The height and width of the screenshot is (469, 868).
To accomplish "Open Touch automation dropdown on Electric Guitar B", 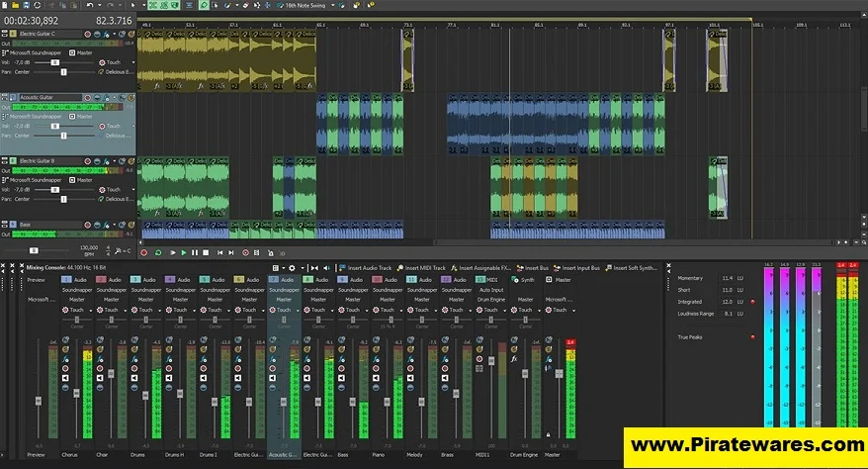I will 132,189.
